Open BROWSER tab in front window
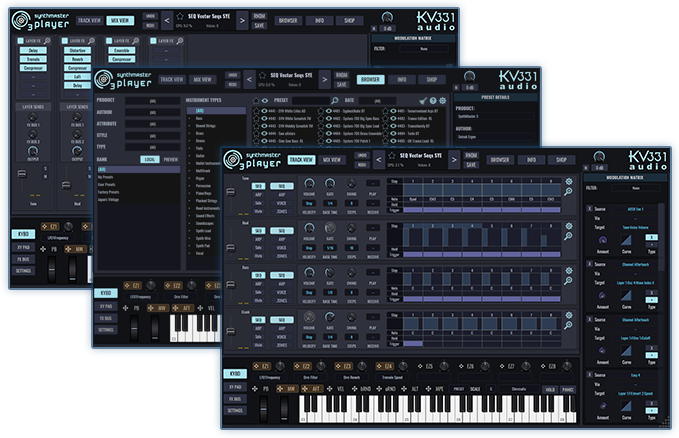Screen dimensions: 679x438 click(x=502, y=159)
